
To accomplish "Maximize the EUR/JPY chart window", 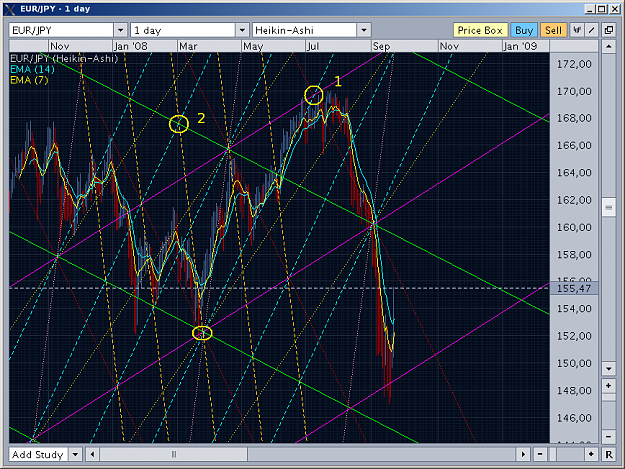I will (x=601, y=9).
